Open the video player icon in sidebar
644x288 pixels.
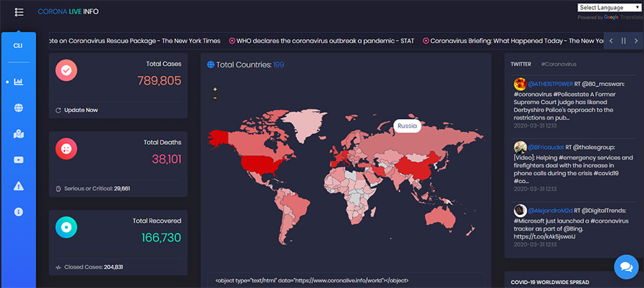pos(19,160)
